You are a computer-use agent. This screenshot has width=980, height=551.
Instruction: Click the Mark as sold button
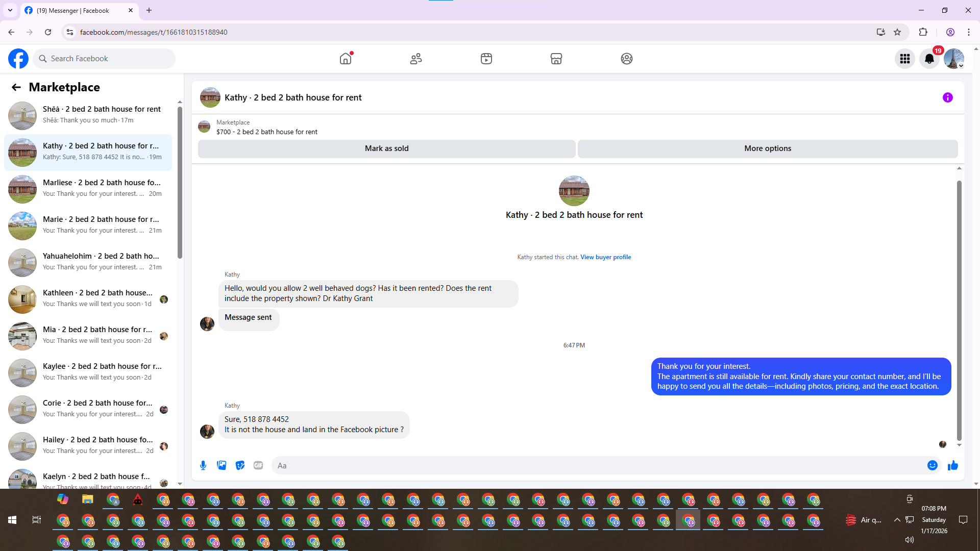[386, 148]
